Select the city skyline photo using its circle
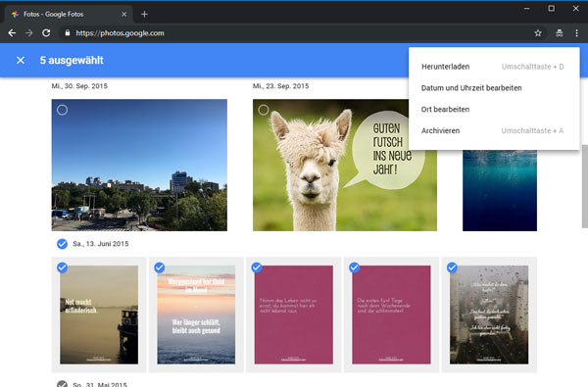The height and width of the screenshot is (387, 588). pyautogui.click(x=63, y=110)
